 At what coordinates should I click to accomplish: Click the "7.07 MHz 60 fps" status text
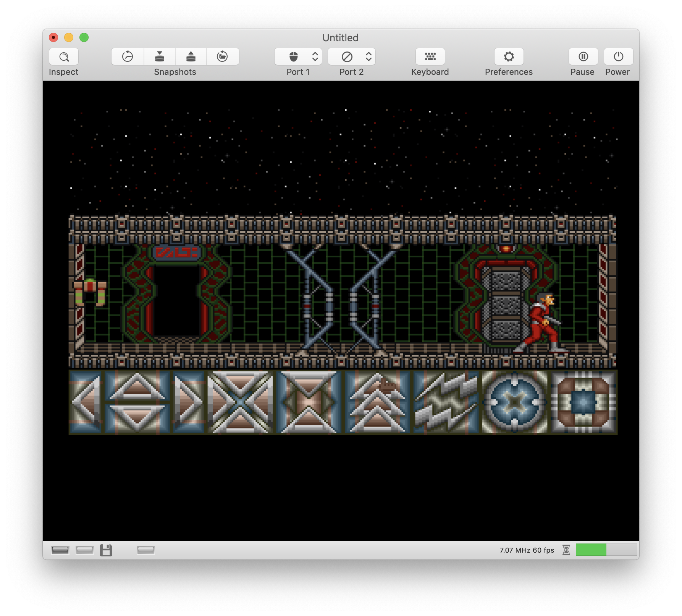pos(527,550)
